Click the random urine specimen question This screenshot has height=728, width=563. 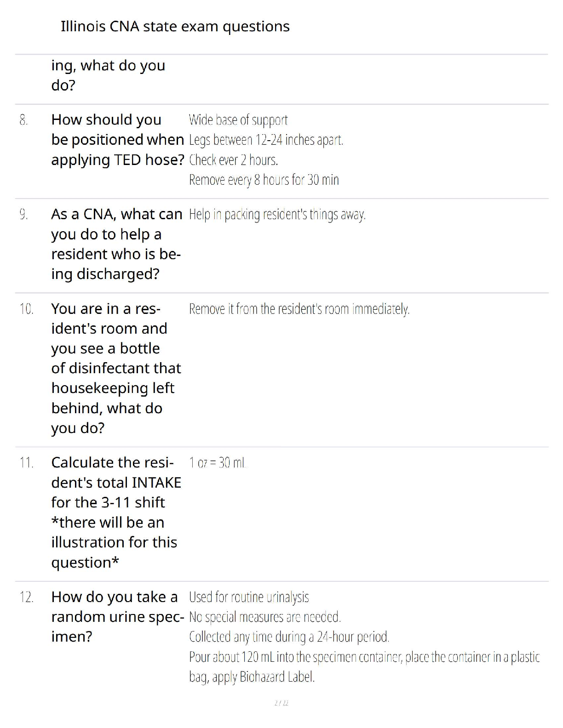coord(117,617)
